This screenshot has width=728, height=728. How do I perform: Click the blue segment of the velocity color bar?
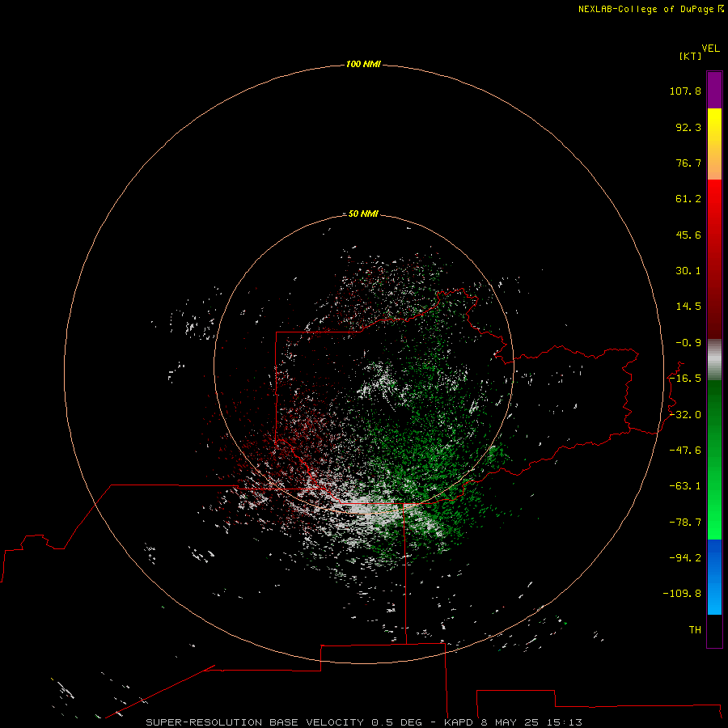tap(714, 577)
